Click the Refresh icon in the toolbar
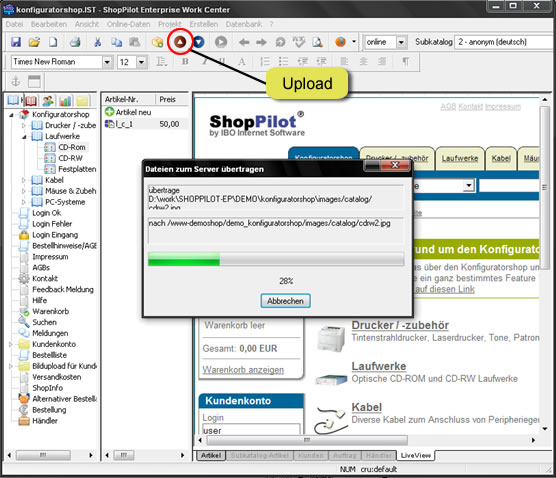The image size is (556, 478). [280, 42]
